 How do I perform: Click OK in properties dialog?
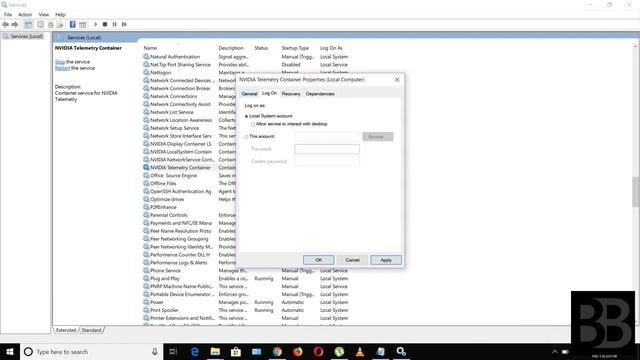[x=318, y=260]
